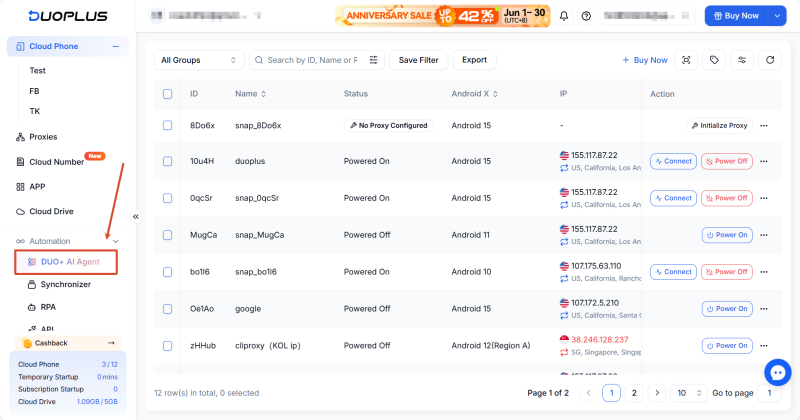Collapse the sidebar with double-chevron icon
This screenshot has width=800, height=420.
(x=136, y=216)
